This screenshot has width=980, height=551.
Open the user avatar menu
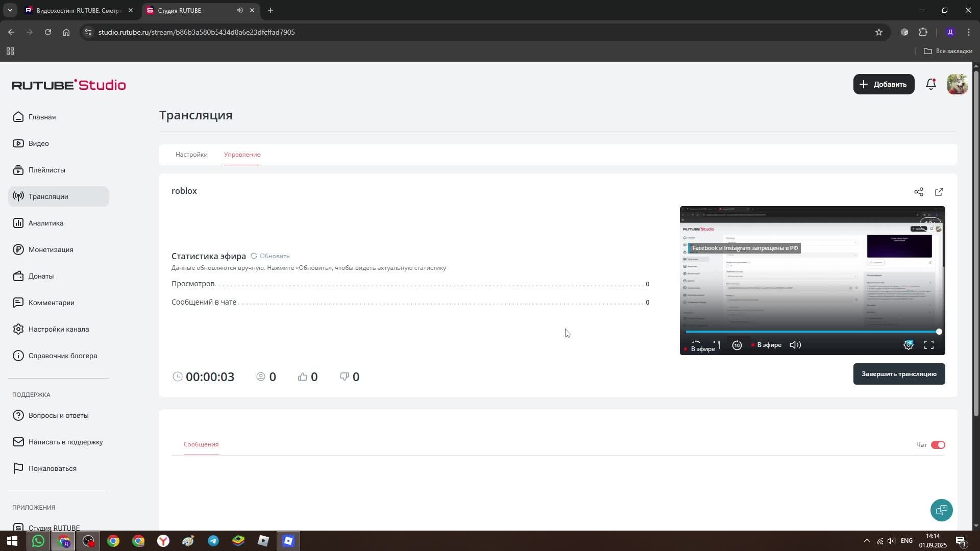[x=957, y=84]
